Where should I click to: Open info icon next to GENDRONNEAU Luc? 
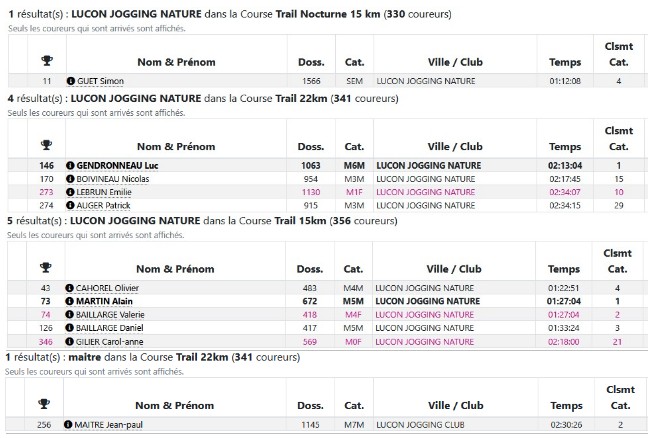pos(71,166)
